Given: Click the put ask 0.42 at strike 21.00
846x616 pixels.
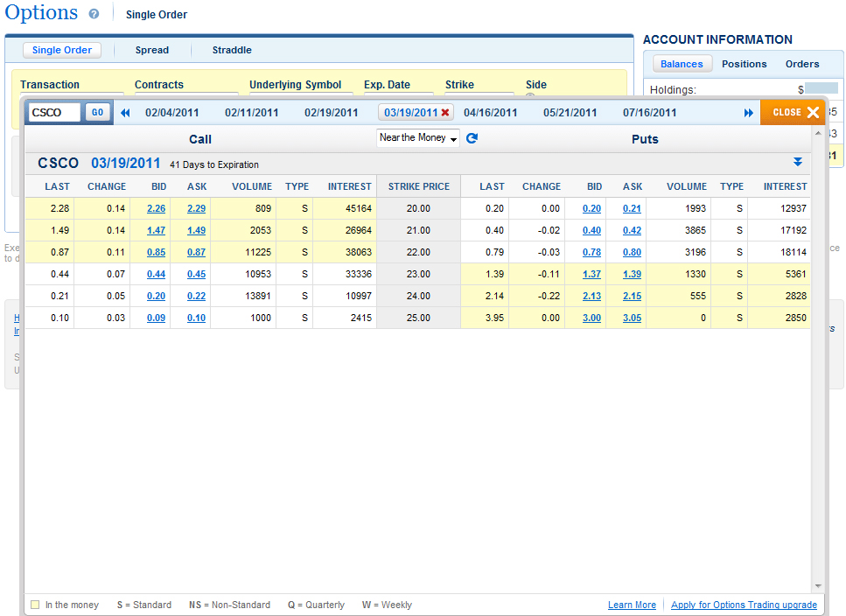Looking at the screenshot, I should coord(632,230).
